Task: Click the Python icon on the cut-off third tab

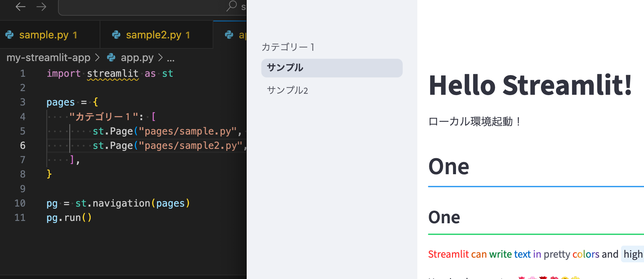Action: pos(229,35)
